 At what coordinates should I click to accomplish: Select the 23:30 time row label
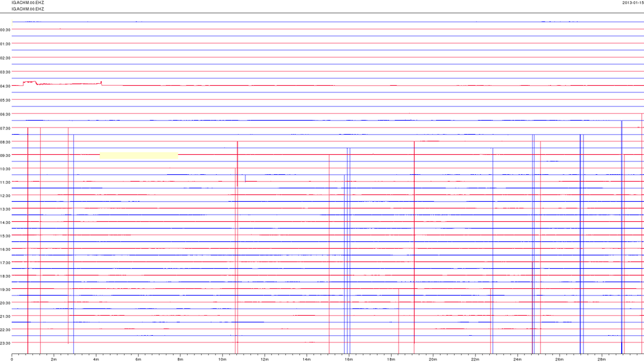tap(5, 343)
